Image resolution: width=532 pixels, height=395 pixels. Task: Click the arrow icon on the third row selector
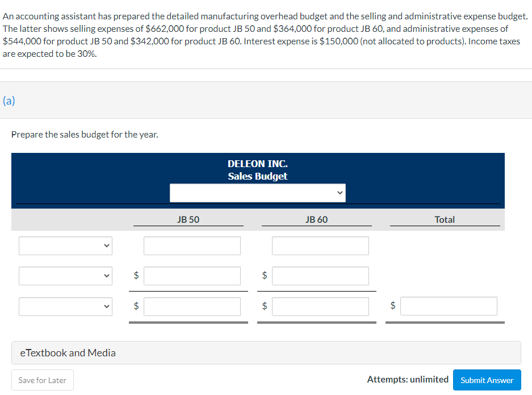[x=106, y=306]
